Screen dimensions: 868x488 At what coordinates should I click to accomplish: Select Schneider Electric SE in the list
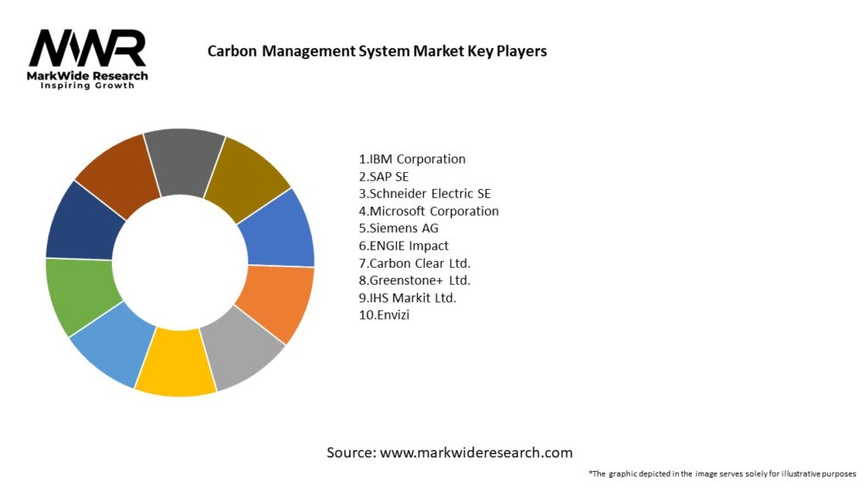(425, 193)
